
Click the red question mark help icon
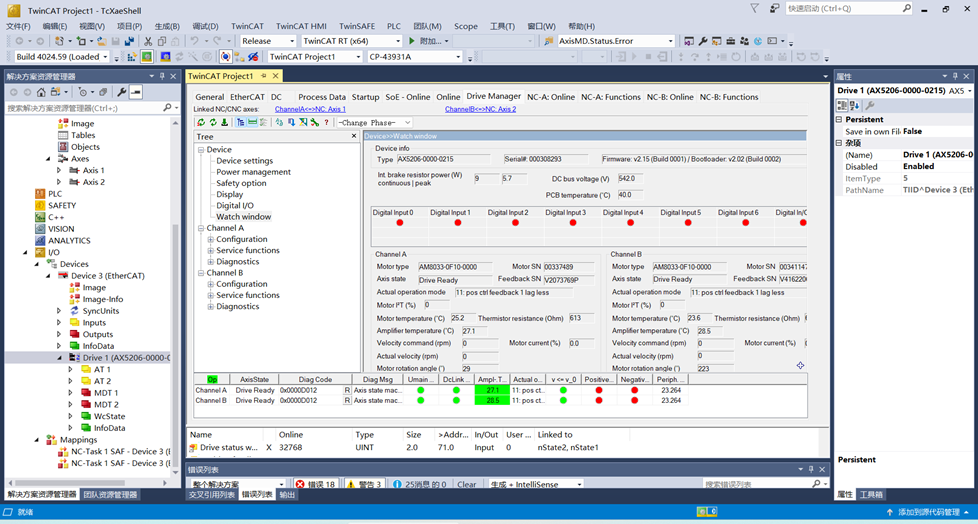326,122
